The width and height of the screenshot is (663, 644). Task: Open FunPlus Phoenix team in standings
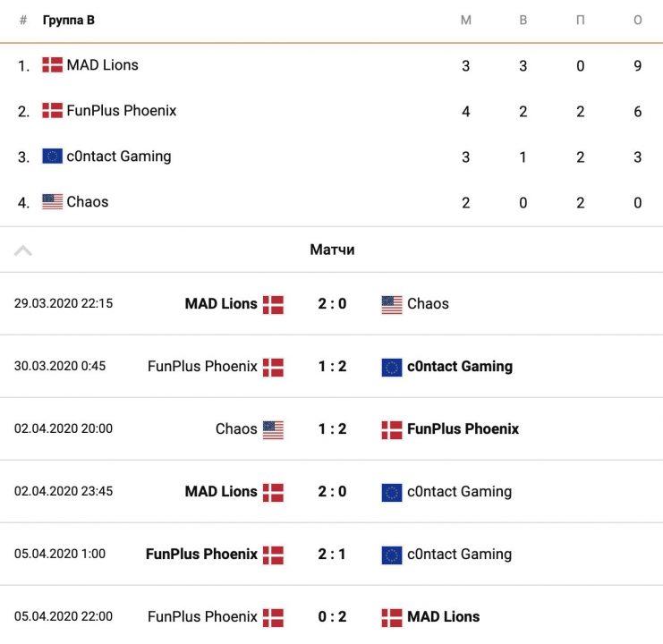(121, 111)
